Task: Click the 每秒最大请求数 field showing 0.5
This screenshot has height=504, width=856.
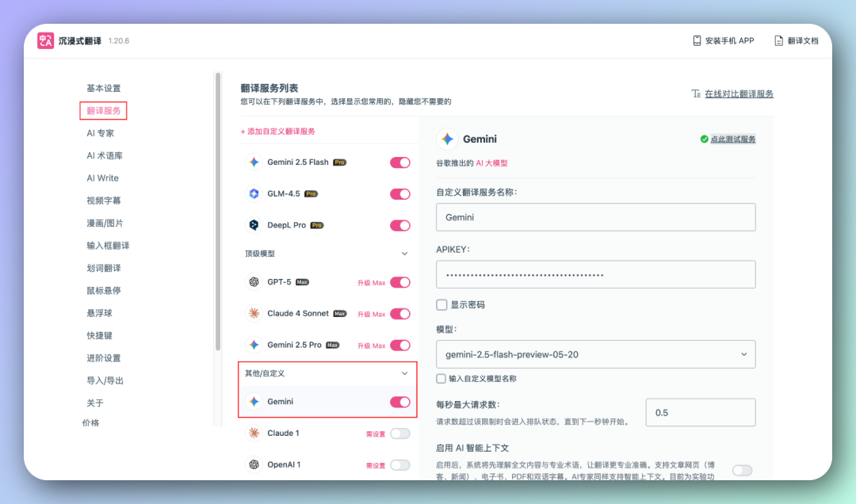Action: (701, 412)
